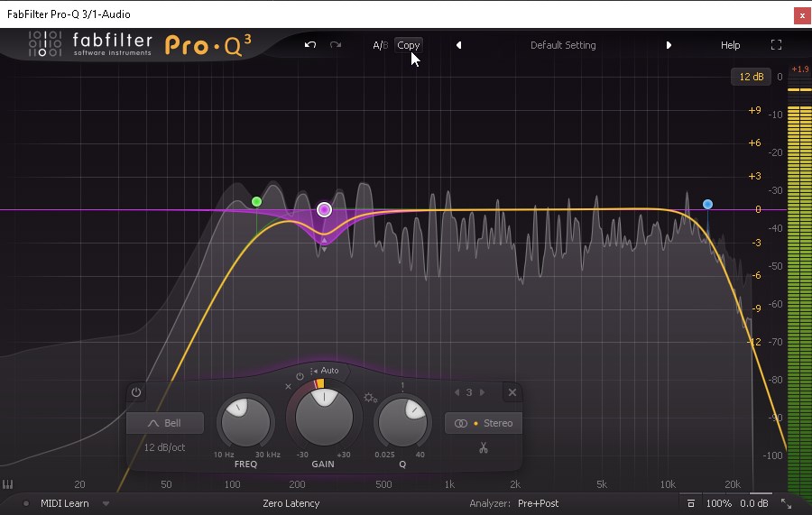Click the small X beside gain ring
The height and width of the screenshot is (515, 812).
[288, 387]
